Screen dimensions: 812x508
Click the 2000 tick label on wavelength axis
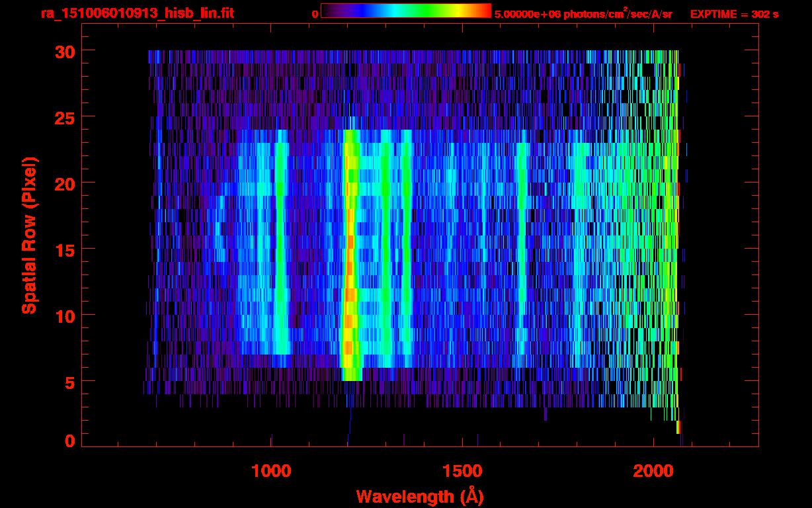pos(653,471)
